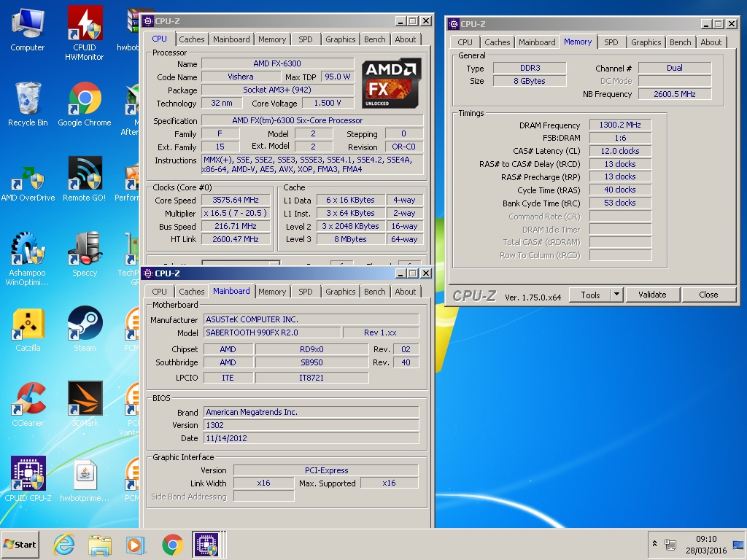Screen dimensions: 747x560
Task: Launch the 3DMark desktop shortcut
Action: pyautogui.click(x=85, y=404)
